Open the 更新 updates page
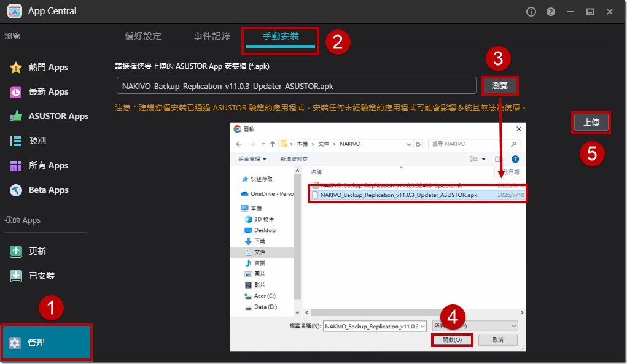Image resolution: width=627 pixels, height=364 pixels. click(x=28, y=251)
